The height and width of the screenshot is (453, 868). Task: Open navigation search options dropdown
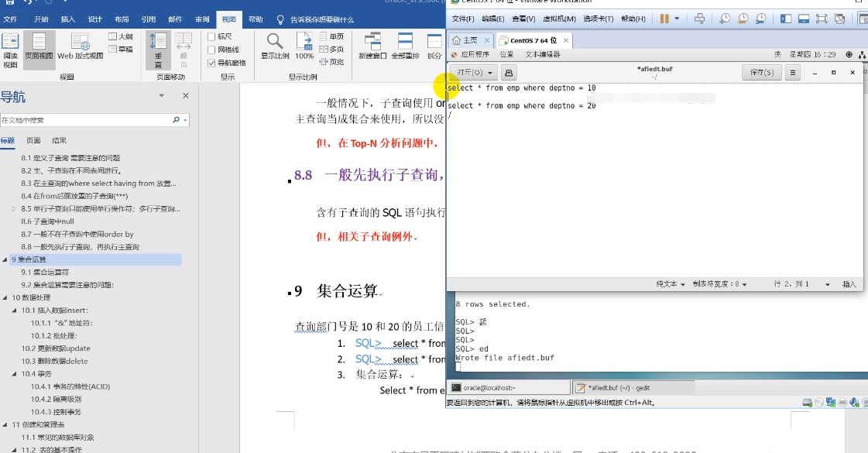click(185, 119)
